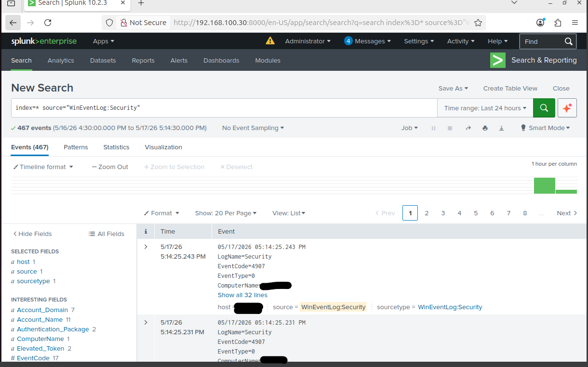
Task: Change Show 20 Per Page setting
Action: [226, 213]
